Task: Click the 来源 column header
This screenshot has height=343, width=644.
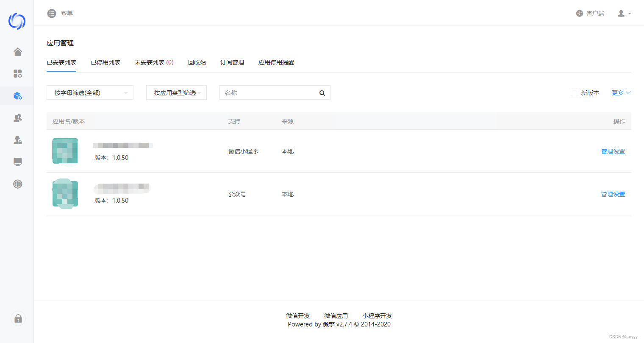Action: 288,121
